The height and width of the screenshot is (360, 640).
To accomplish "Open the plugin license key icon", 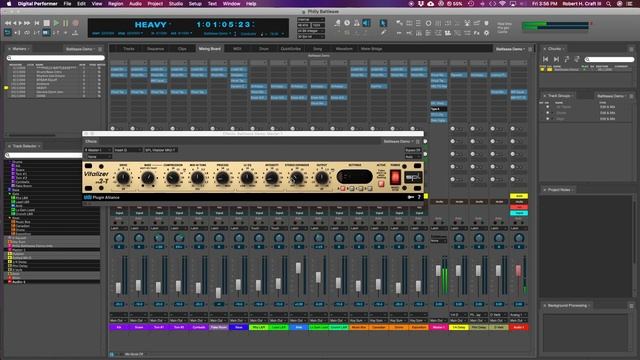I will pyautogui.click(x=411, y=198).
